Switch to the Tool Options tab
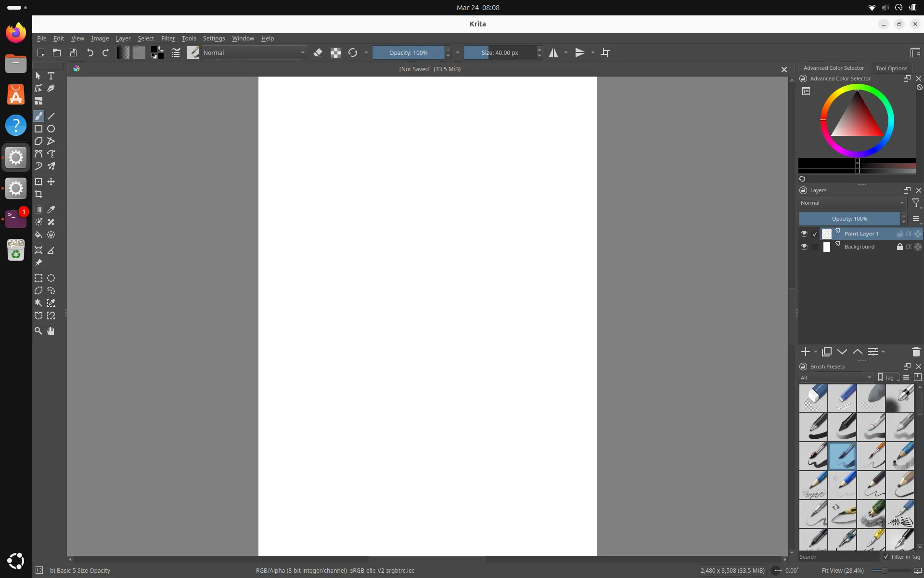924x578 pixels. tap(891, 68)
